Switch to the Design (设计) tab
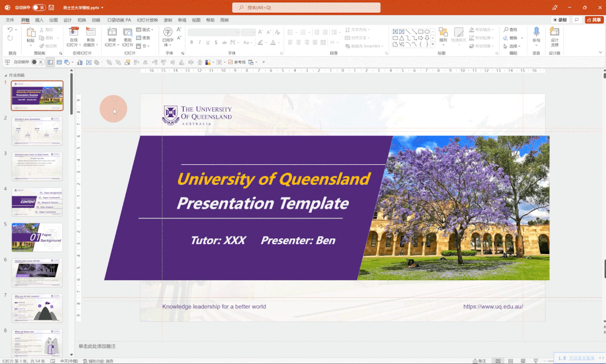Viewport: 606px width, 364px height. point(67,20)
